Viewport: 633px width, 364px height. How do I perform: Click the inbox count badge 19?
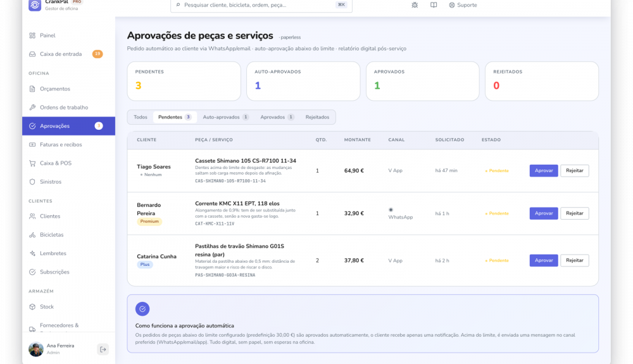pos(97,54)
